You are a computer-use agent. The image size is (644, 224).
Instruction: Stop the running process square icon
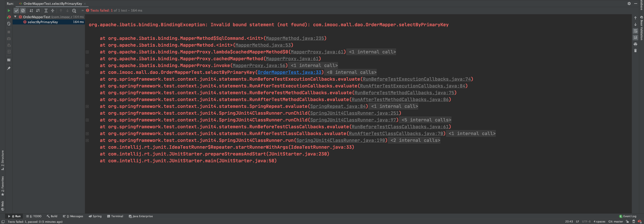(9, 32)
